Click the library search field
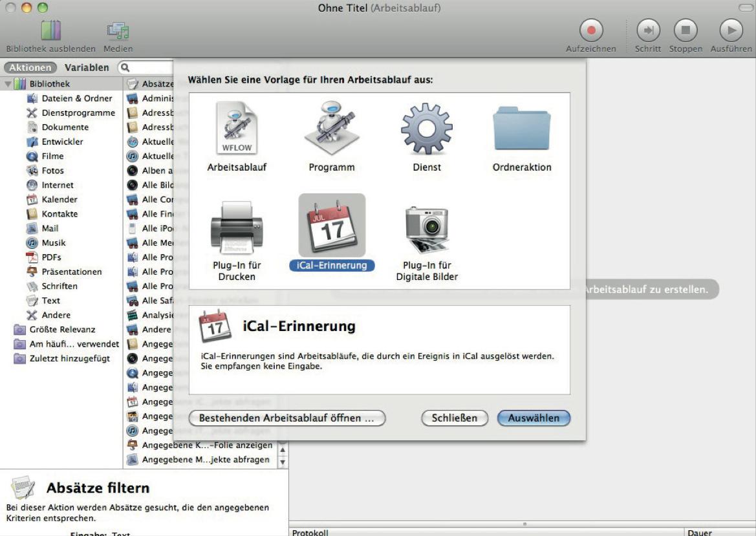 point(147,67)
